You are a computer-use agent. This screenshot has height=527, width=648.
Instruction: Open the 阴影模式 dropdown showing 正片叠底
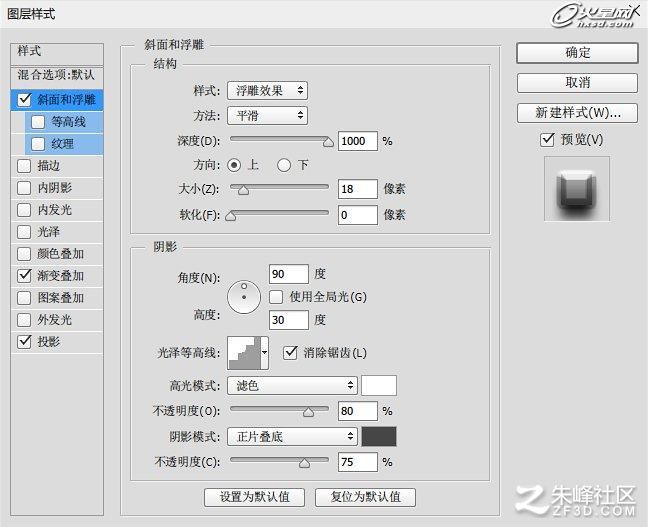coord(292,436)
